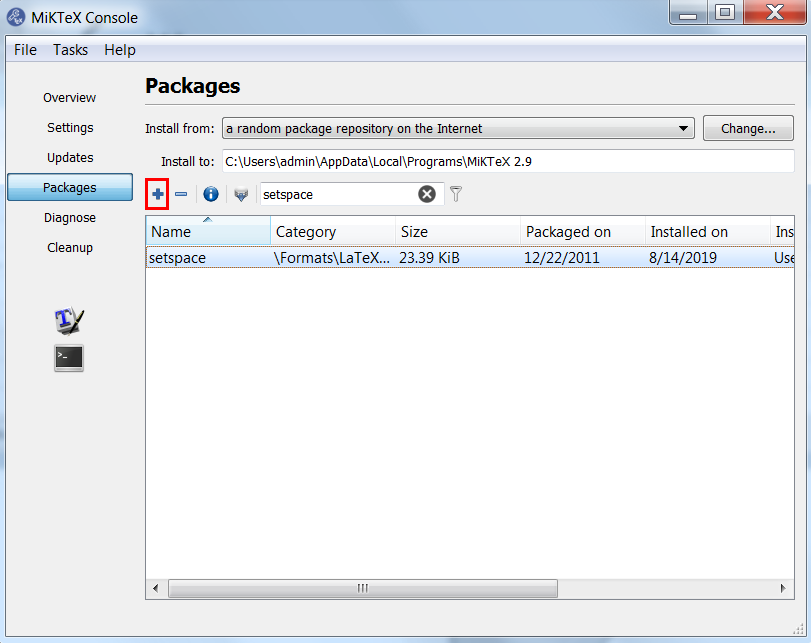Open the Install from repository dropdown
The width and height of the screenshot is (811, 643).
pyautogui.click(x=458, y=128)
